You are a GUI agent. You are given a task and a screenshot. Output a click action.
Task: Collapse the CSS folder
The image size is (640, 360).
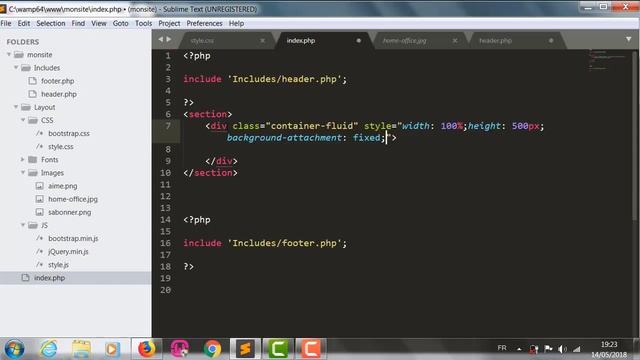point(23,120)
